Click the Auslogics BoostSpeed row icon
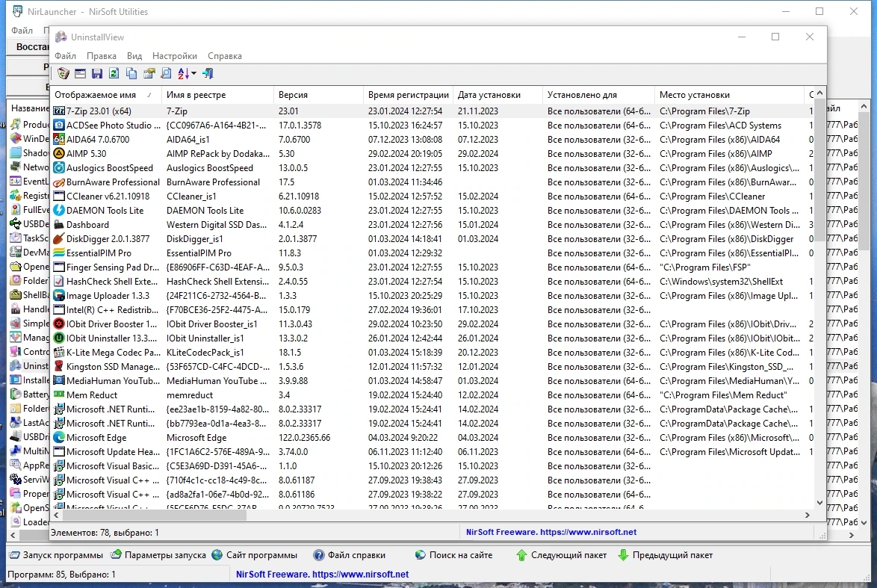This screenshot has height=588, width=877. click(59, 168)
